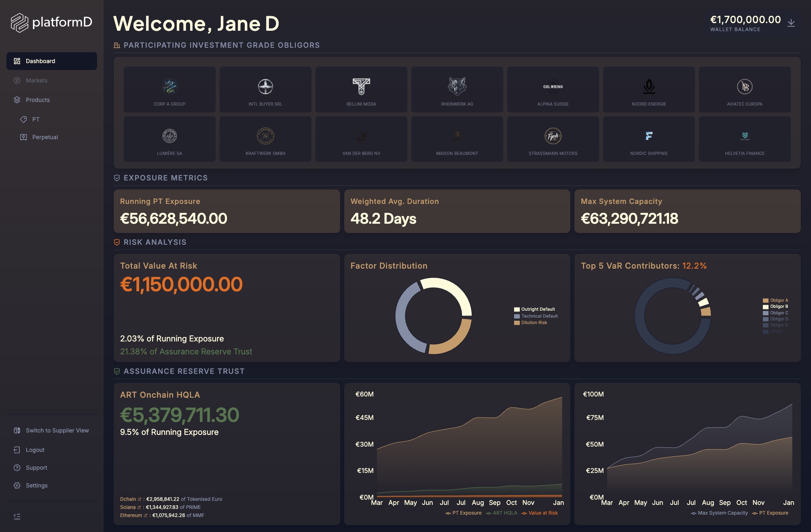
Task: Click the Nordic Shipping F logo
Action: pyautogui.click(x=649, y=136)
